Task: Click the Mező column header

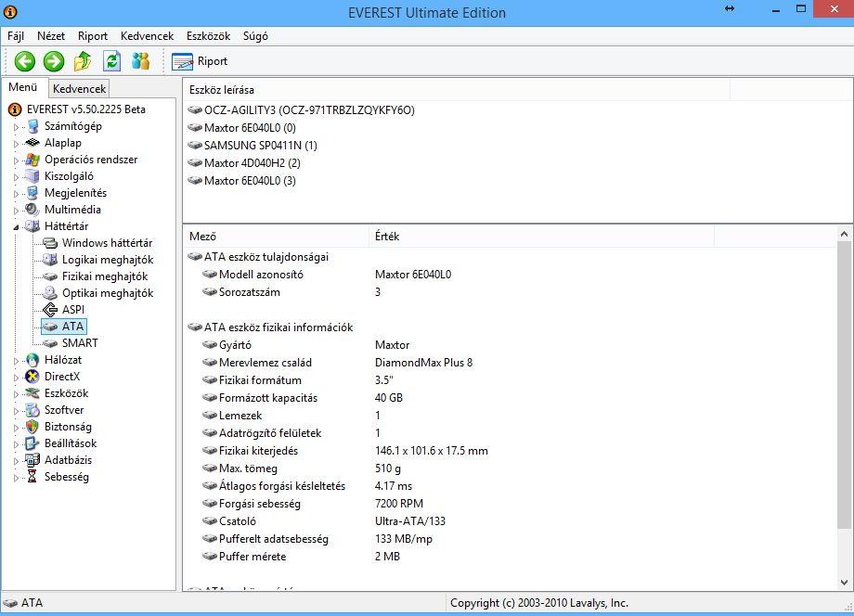Action: (x=276, y=237)
